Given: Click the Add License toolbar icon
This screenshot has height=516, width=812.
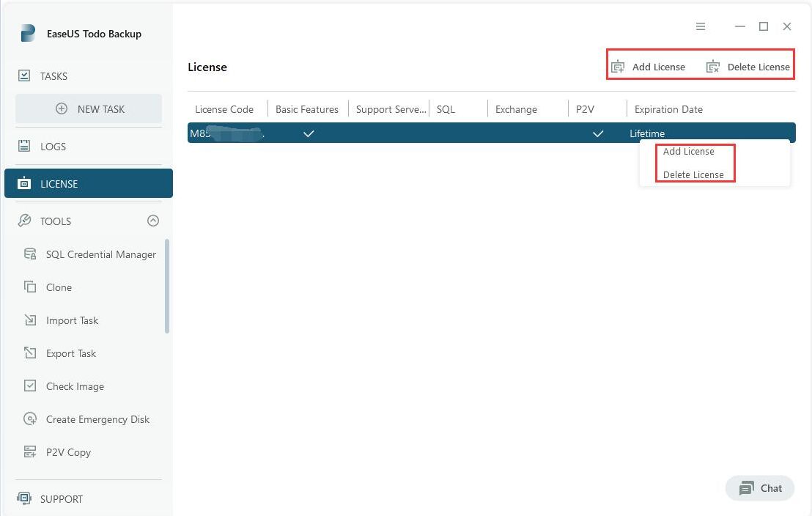Looking at the screenshot, I should (x=618, y=67).
